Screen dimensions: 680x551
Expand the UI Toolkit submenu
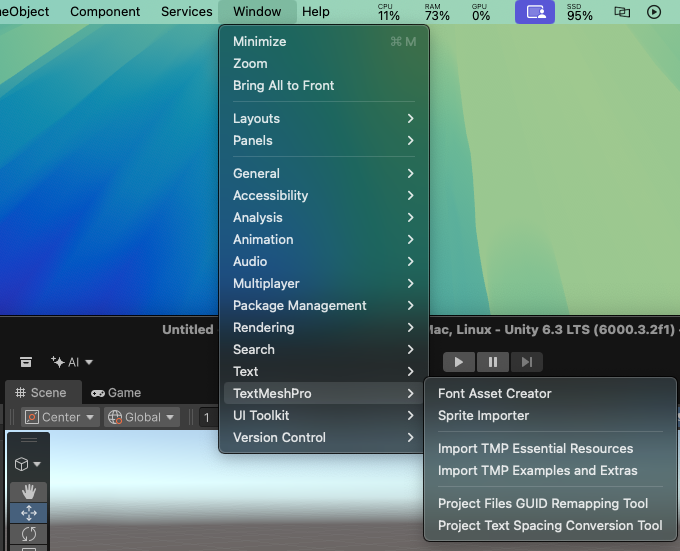(x=324, y=416)
